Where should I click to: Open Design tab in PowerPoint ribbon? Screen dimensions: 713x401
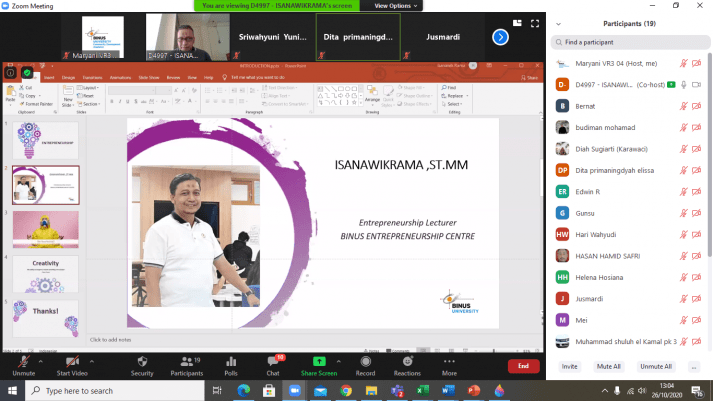click(x=68, y=78)
